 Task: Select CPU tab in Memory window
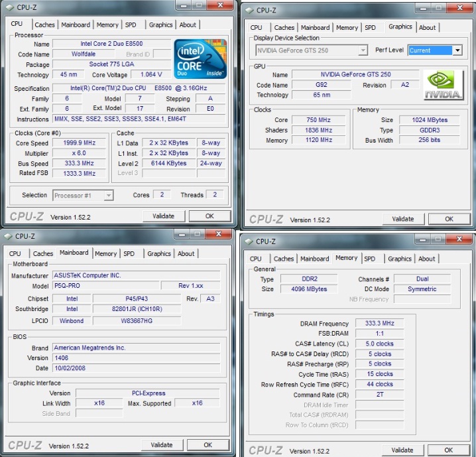(256, 259)
